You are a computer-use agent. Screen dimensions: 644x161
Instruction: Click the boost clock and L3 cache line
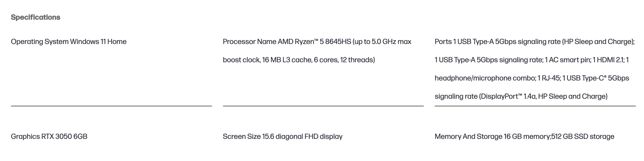(299, 60)
